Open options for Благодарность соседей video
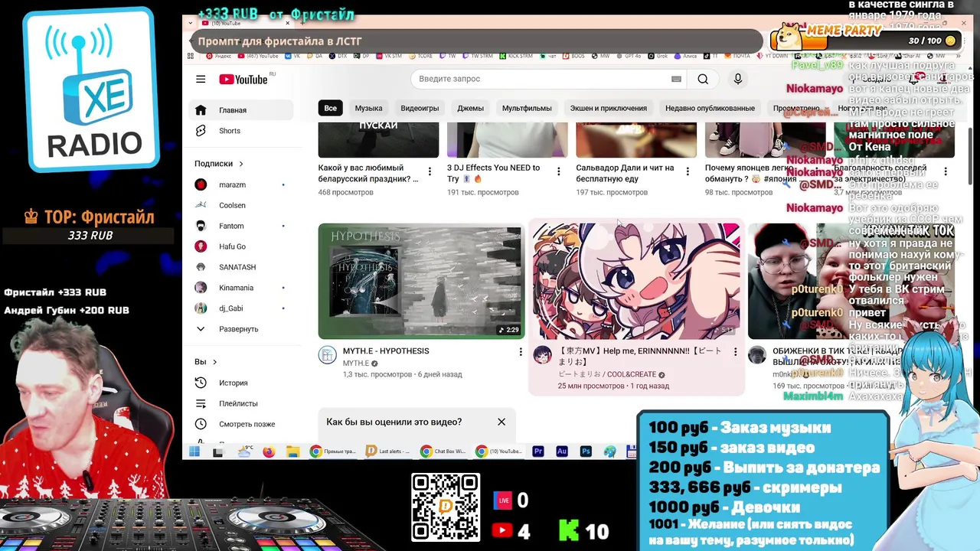 [x=946, y=171]
